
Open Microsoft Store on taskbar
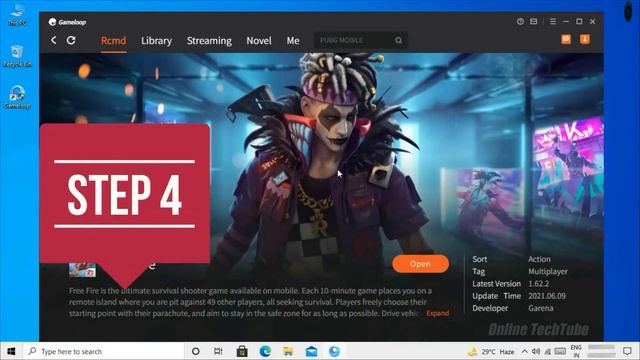pos(242,351)
